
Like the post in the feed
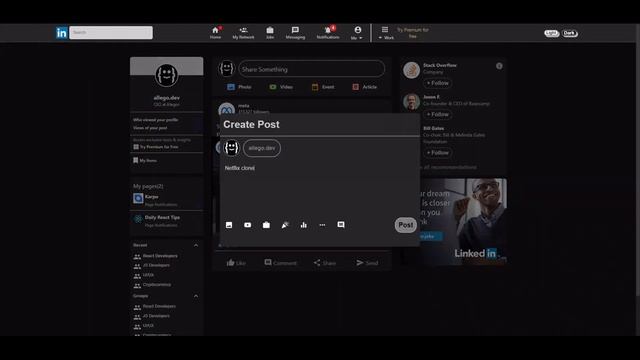[x=236, y=263]
